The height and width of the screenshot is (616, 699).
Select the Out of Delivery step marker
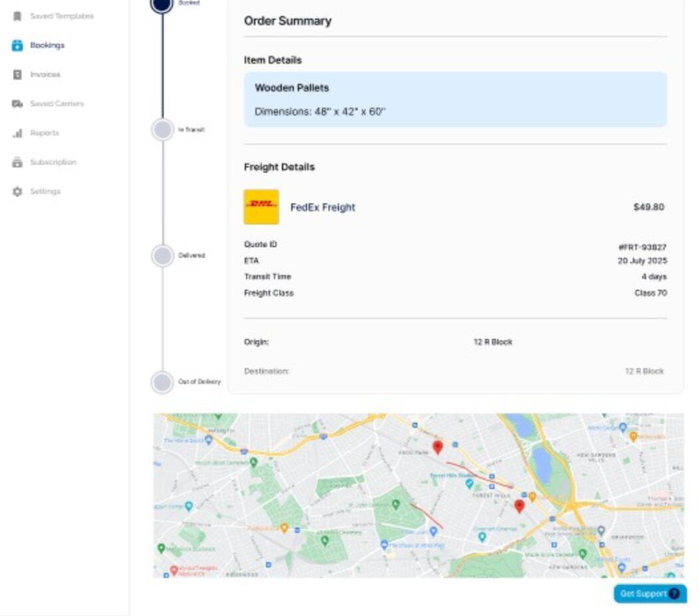[162, 382]
